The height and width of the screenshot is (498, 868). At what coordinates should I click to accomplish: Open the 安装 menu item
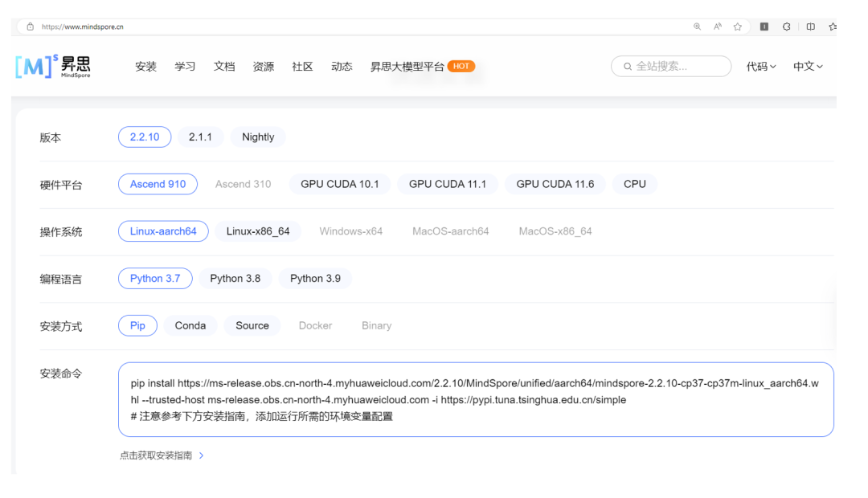pos(145,67)
